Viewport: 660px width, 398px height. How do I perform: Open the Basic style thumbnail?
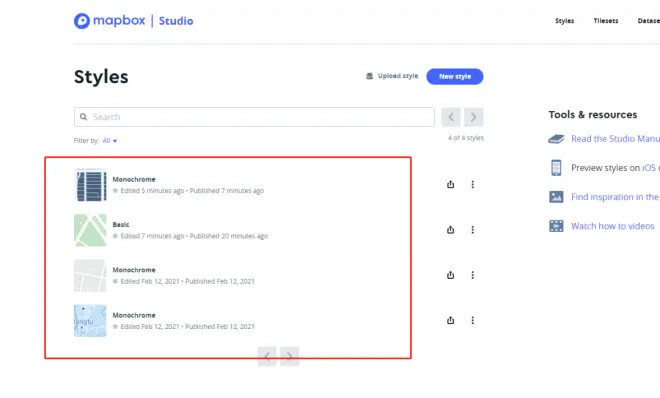coord(90,230)
